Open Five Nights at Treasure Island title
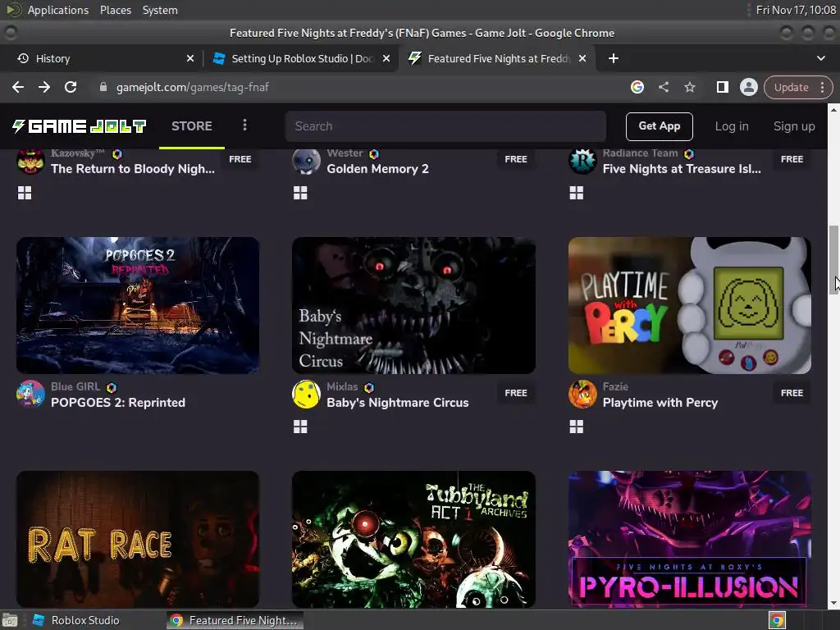 (x=682, y=169)
